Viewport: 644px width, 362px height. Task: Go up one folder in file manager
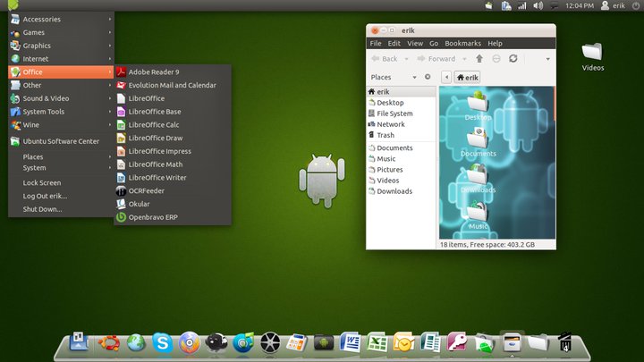pos(479,59)
